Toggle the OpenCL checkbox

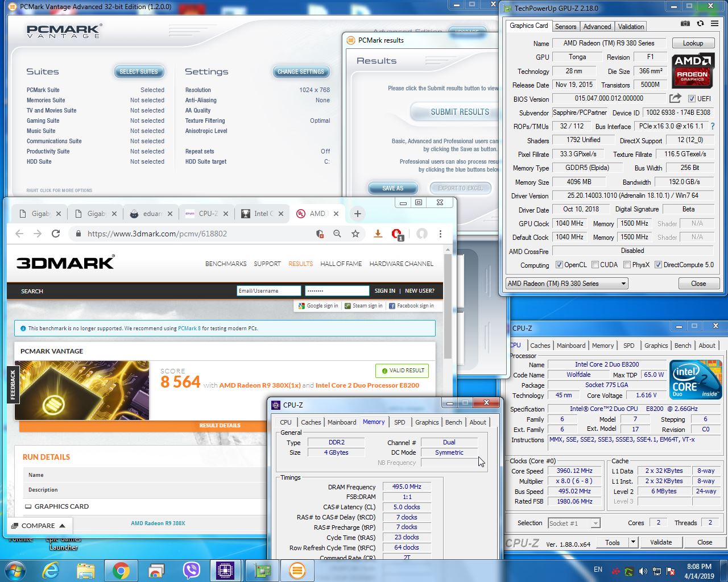tap(559, 265)
